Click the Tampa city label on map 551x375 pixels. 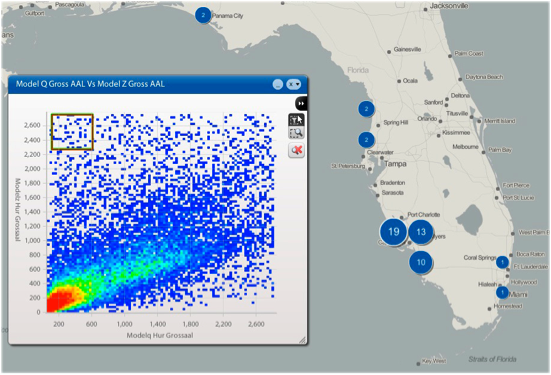tap(395, 164)
